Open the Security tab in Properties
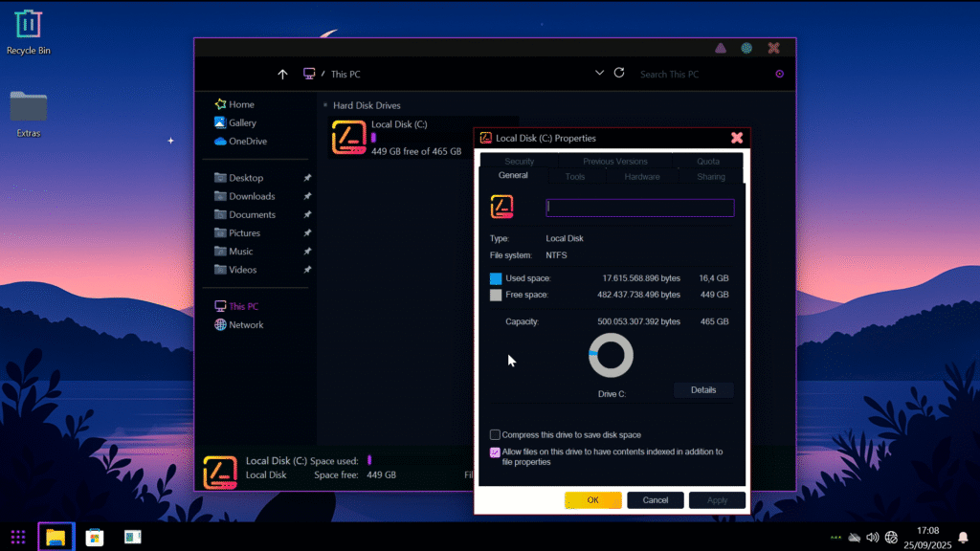Viewport: 980px width, 551px height. coord(519,162)
